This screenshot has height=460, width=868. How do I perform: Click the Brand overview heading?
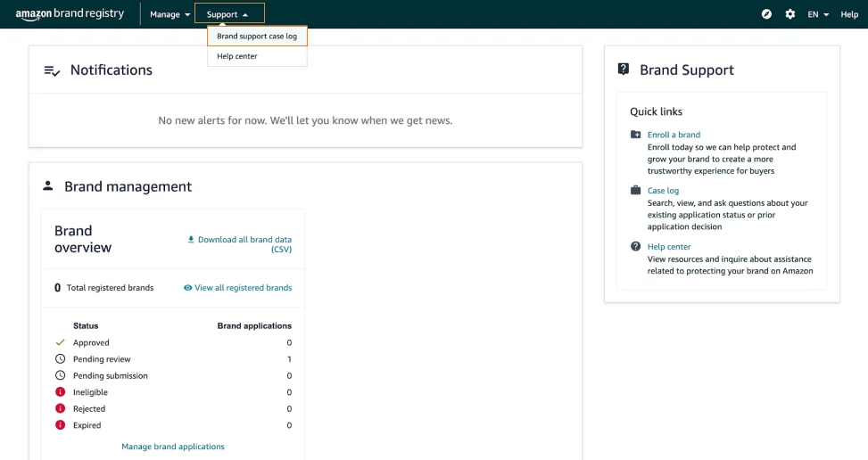point(83,239)
